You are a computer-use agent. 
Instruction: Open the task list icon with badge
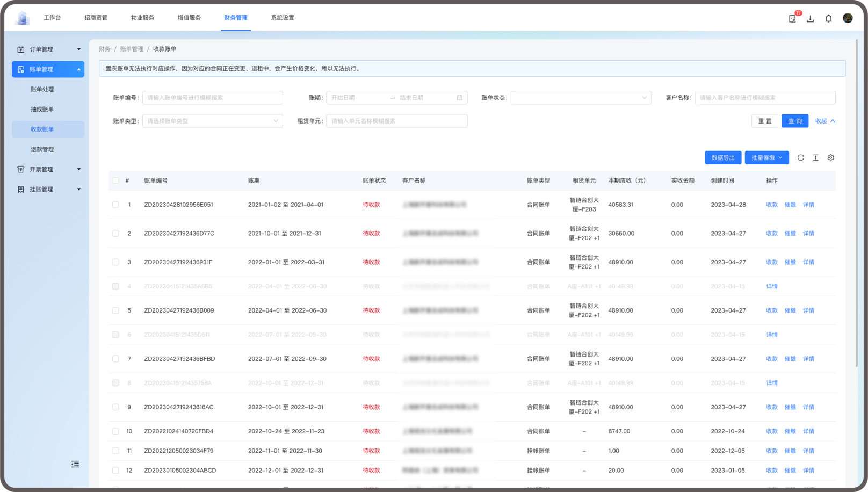click(x=792, y=19)
